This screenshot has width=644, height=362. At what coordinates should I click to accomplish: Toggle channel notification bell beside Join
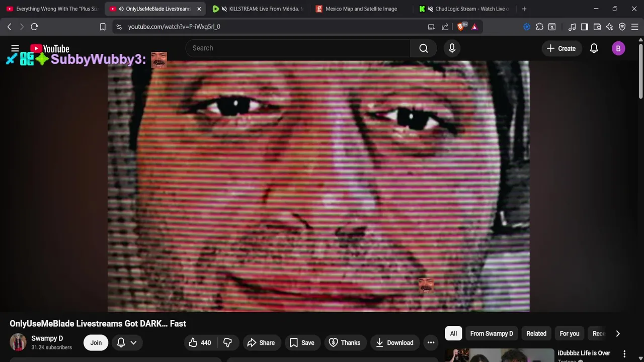[x=121, y=343]
